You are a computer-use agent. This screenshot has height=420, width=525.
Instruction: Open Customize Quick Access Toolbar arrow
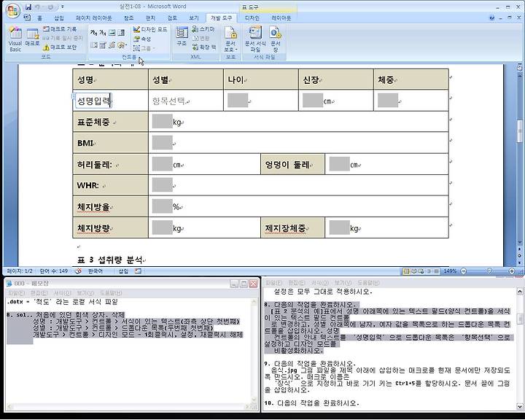point(63,7)
